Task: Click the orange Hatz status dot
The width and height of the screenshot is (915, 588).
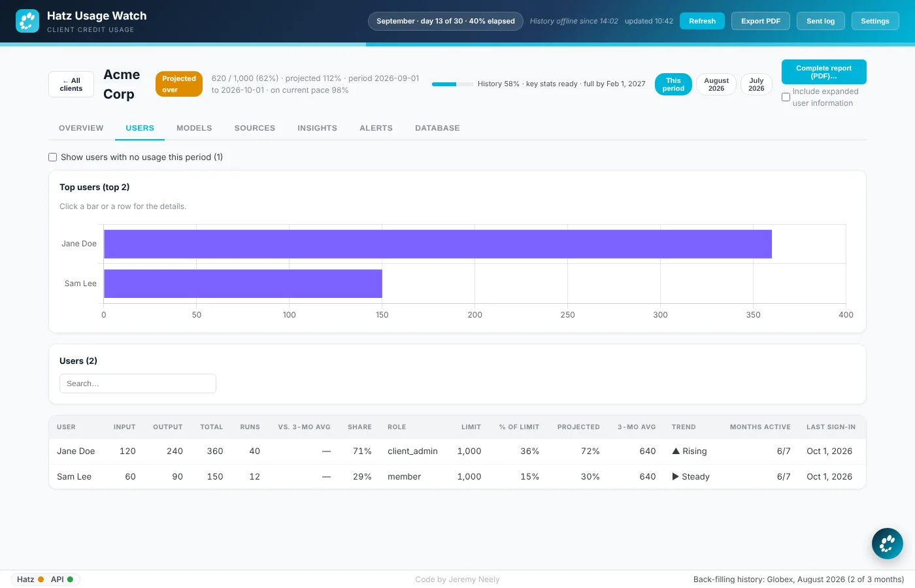Action: pyautogui.click(x=41, y=580)
